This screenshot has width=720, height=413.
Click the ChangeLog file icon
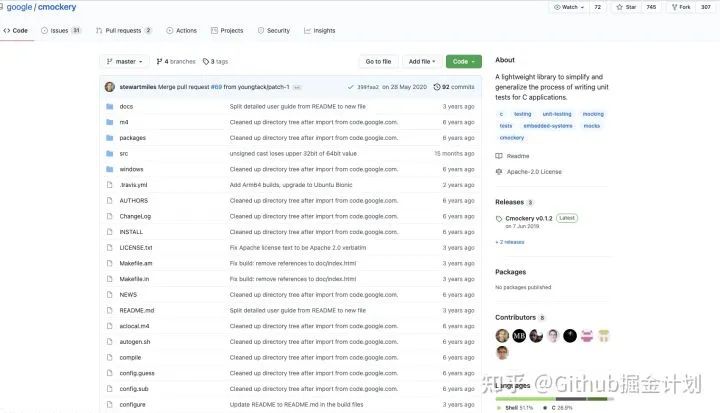point(109,216)
